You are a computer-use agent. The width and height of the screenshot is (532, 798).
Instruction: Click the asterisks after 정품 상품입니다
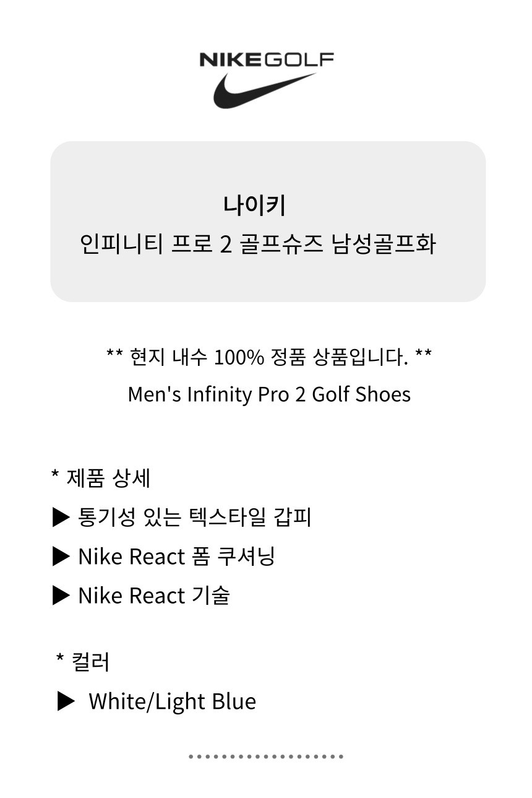click(424, 355)
